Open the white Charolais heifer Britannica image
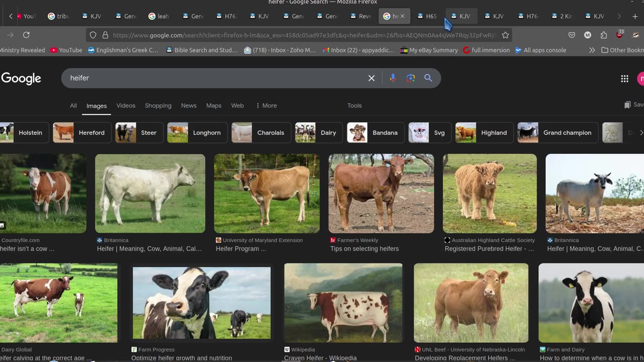The height and width of the screenshot is (362, 644). (150, 194)
